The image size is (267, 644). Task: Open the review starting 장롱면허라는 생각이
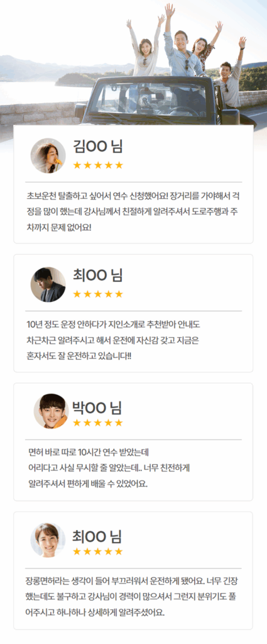[134, 597]
